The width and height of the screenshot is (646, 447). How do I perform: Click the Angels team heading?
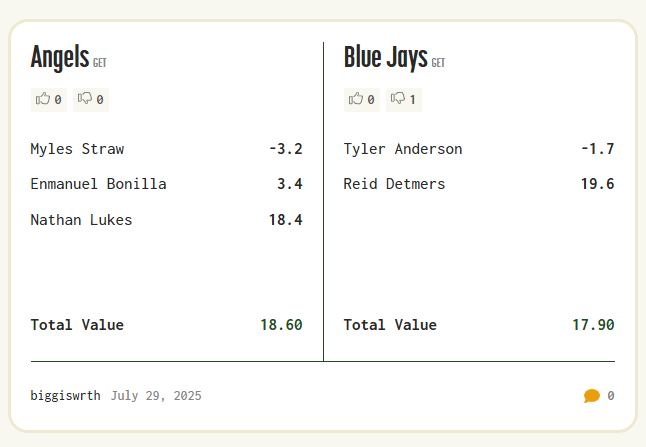tap(60, 57)
